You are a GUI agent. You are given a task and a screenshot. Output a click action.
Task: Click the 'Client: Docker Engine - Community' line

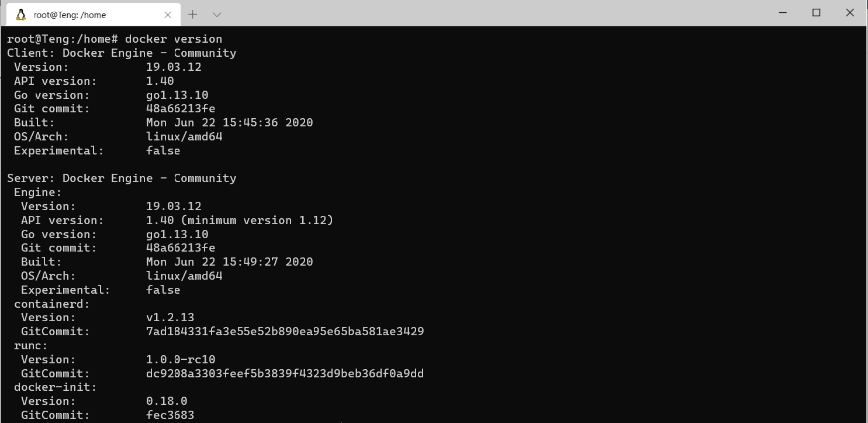click(122, 53)
